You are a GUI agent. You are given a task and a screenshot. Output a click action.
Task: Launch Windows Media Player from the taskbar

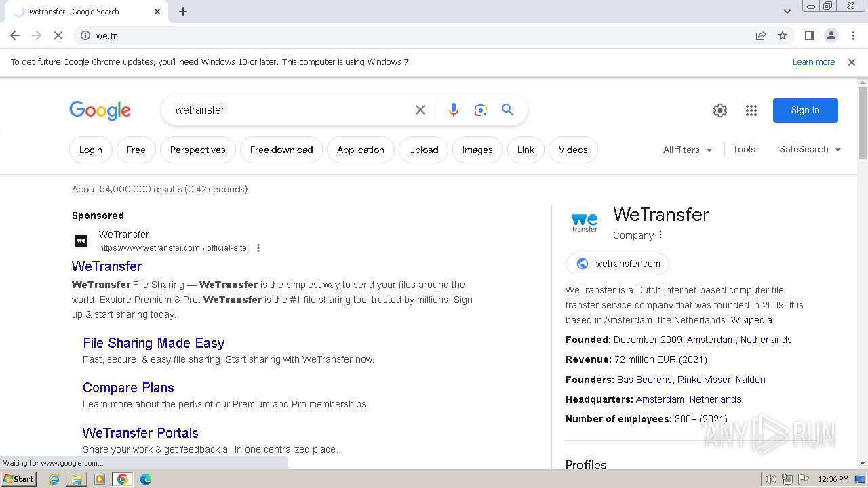tap(100, 479)
